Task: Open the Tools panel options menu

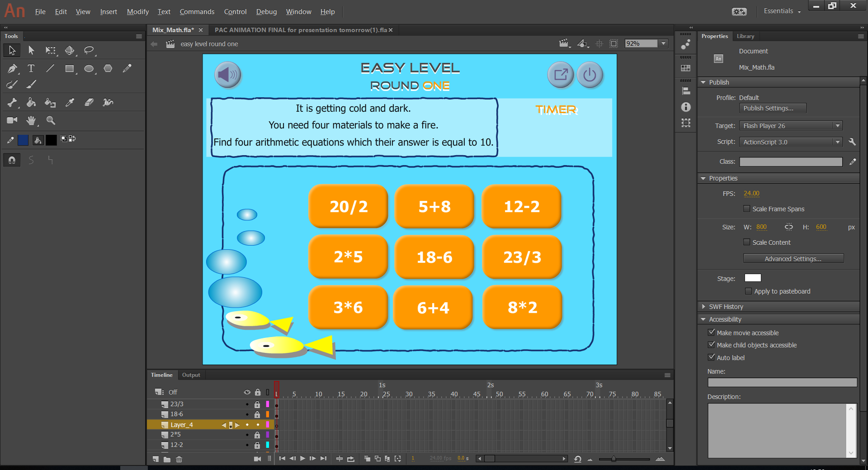Action: [x=139, y=36]
